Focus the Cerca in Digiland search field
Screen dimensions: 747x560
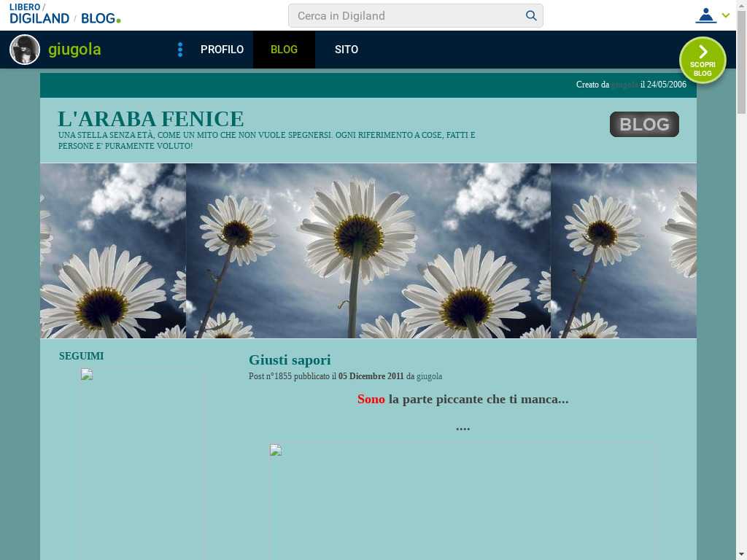[409, 16]
